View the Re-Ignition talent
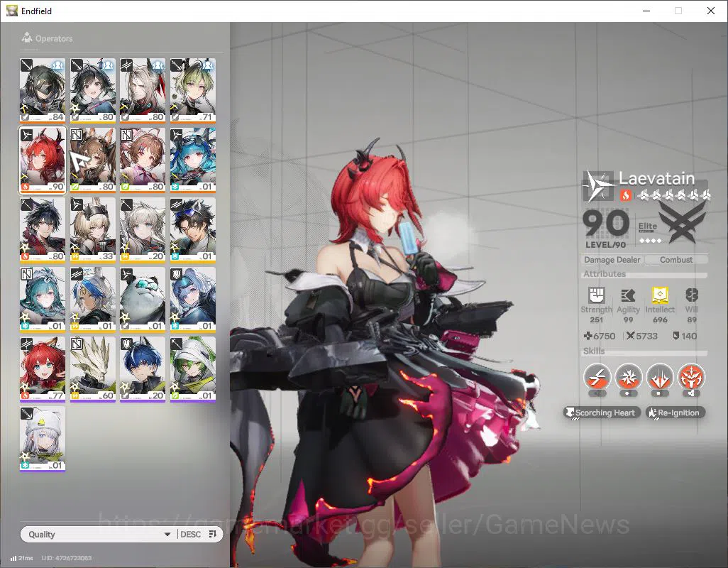728x568 pixels. tap(675, 413)
